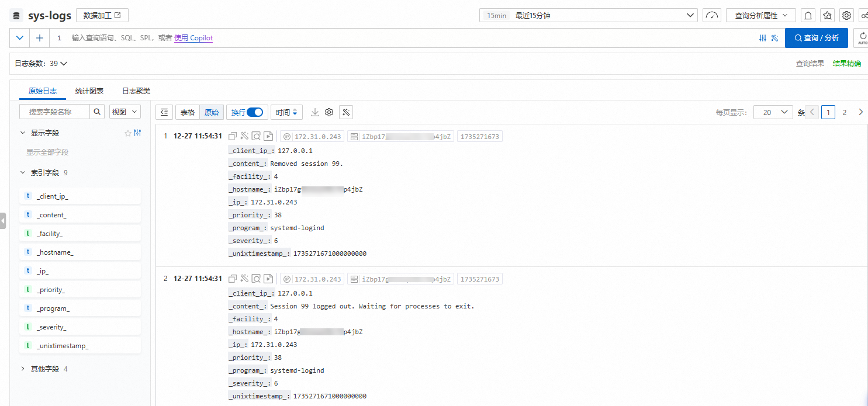Click the sliders icon next to 显示字段
This screenshot has height=406, width=868.
click(x=137, y=133)
